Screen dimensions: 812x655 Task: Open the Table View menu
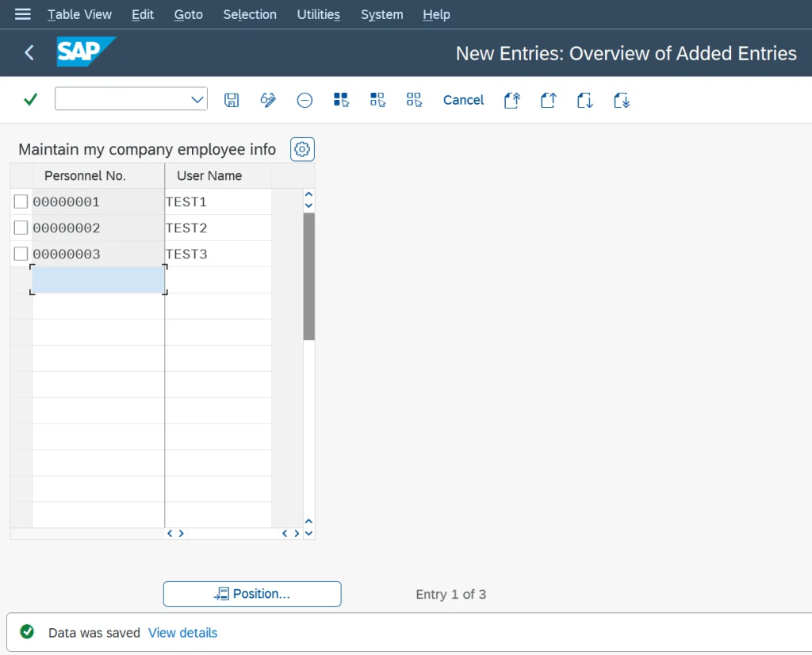pos(79,13)
